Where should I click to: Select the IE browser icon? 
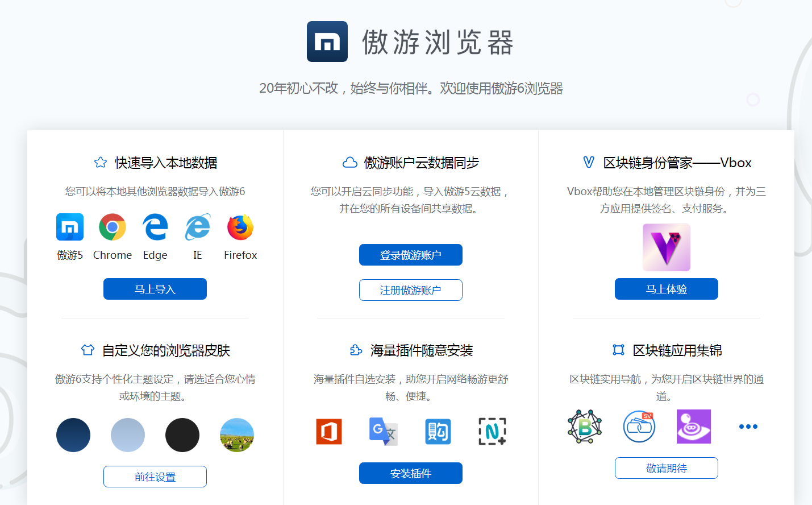coord(198,227)
